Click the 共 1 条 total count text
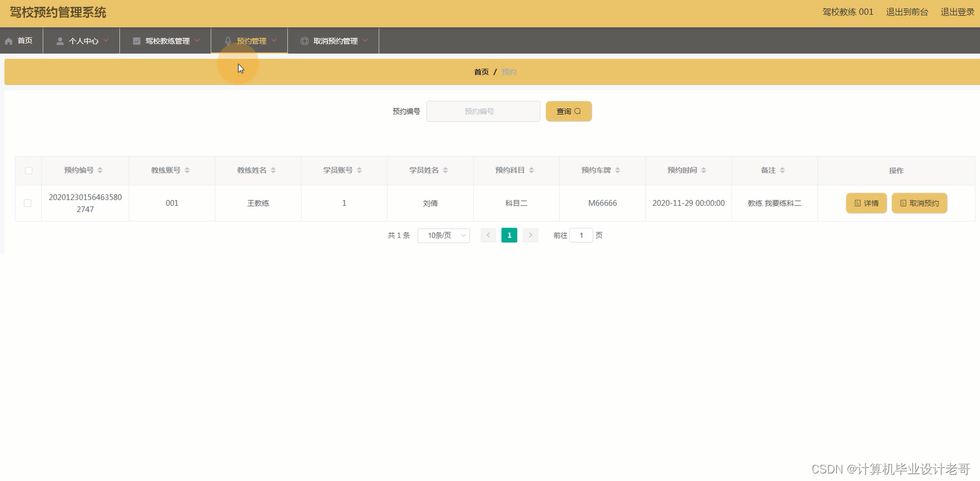Image resolution: width=980 pixels, height=481 pixels. pos(399,235)
